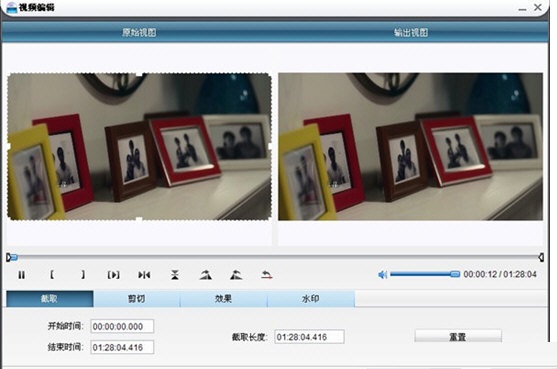Set clip end with right bracket icon
557x369 pixels.
83,275
